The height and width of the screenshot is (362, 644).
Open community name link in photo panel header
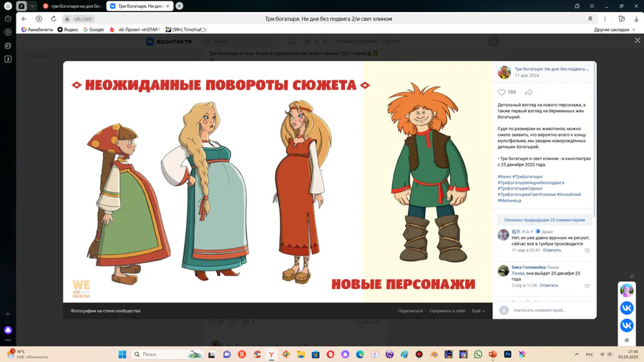point(552,69)
